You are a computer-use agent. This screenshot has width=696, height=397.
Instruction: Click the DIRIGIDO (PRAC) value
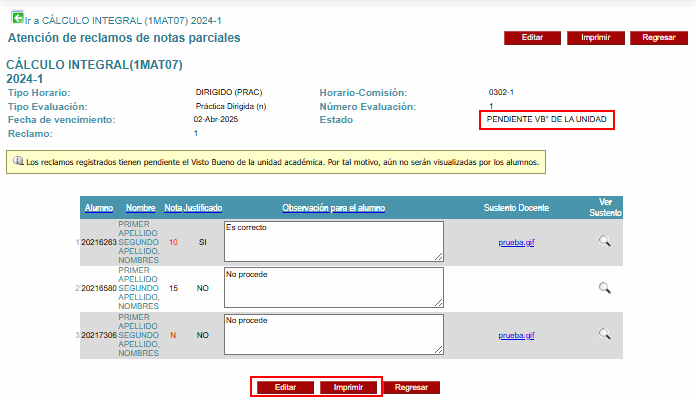coord(229,92)
